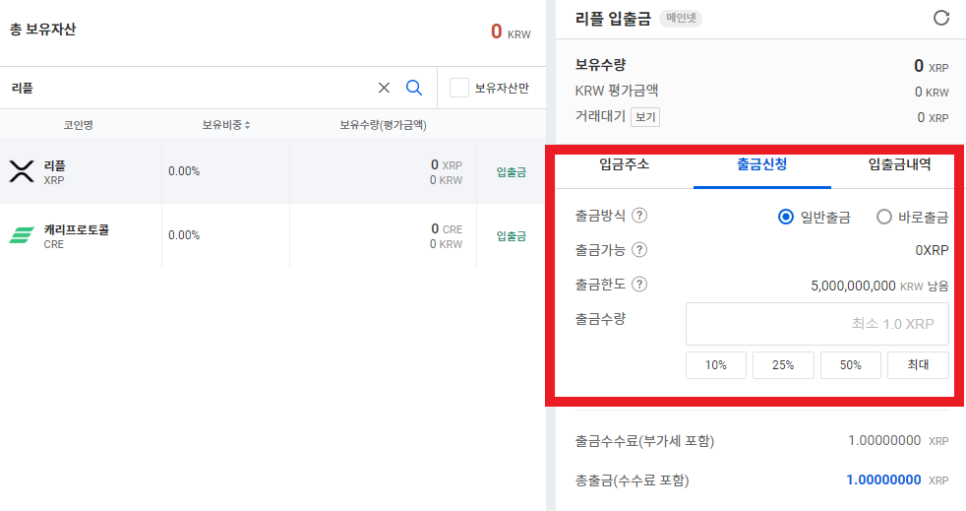This screenshot has height=511, width=966.
Task: Click the 출금수수료 1.00000000 XRP value
Action: point(898,441)
